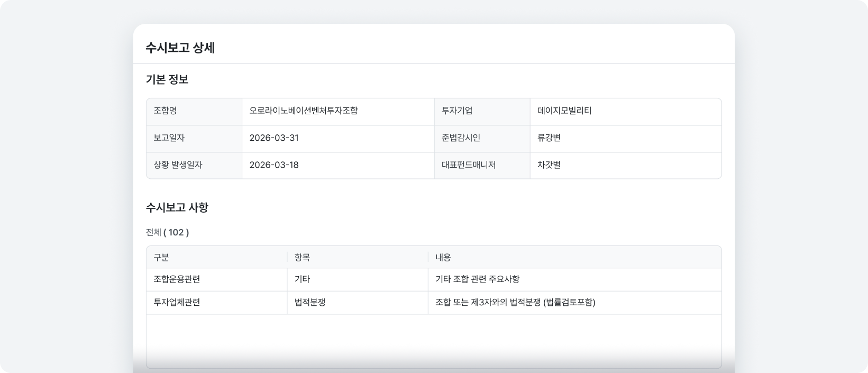Click the 법적분쟁 item cell
Screen dimensions: 868x373
point(358,303)
